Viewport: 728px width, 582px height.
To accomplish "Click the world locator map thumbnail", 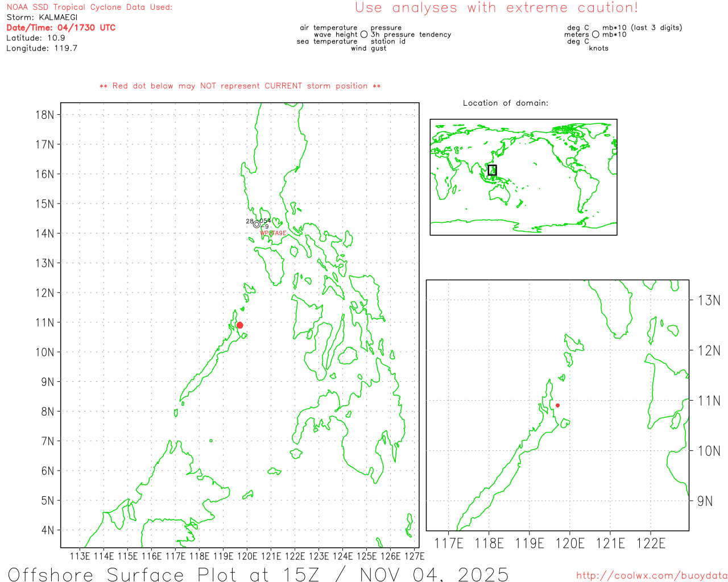I will click(523, 177).
